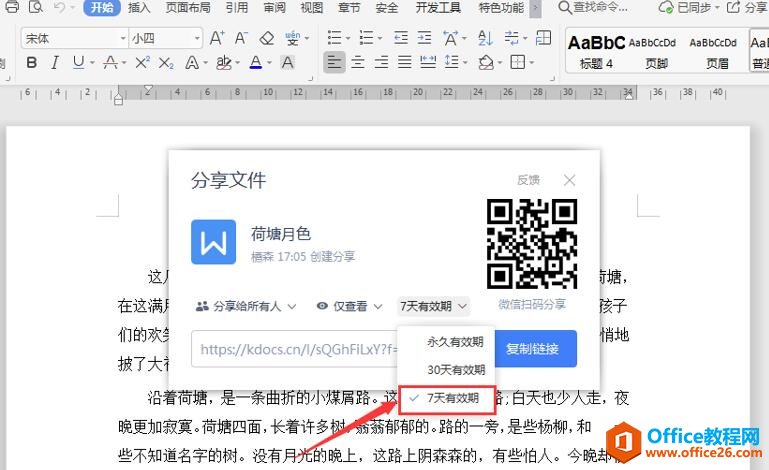Toggle bold formatting in the ribbon
The image size is (769, 470).
click(30, 63)
